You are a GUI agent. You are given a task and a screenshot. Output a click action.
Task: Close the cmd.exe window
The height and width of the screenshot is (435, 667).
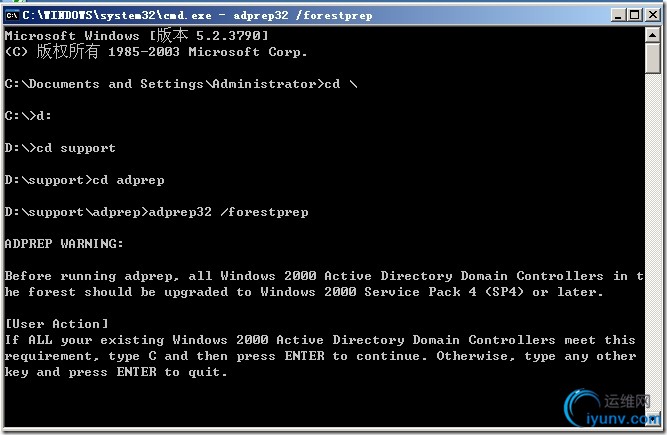click(x=653, y=15)
